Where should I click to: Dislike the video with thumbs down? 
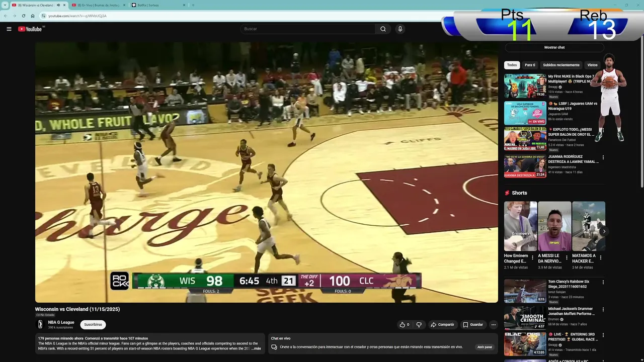coord(419,325)
